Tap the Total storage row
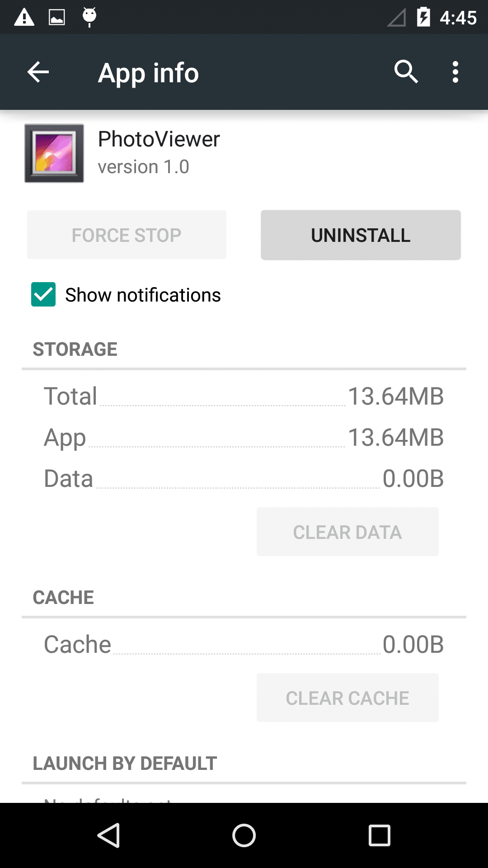 coord(244,396)
